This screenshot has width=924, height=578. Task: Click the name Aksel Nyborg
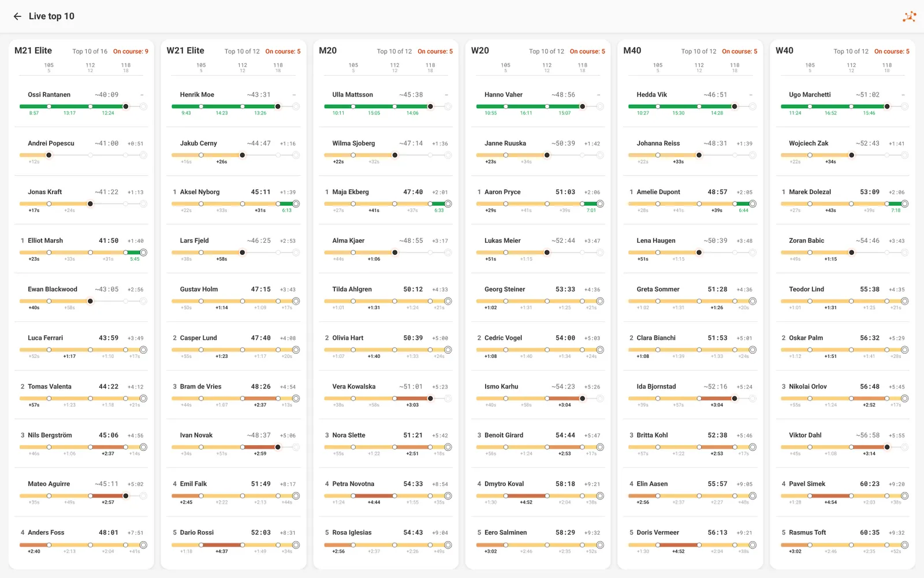click(x=200, y=192)
